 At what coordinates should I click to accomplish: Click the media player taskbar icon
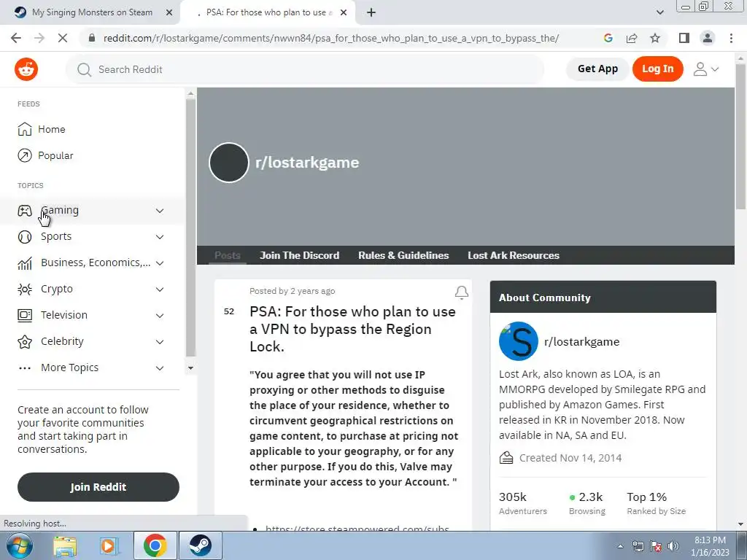pyautogui.click(x=108, y=545)
